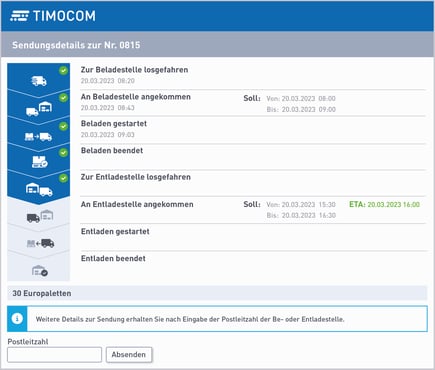The image size is (435, 370).
Task: Select the Entladen beendet row
Action: pyautogui.click(x=253, y=265)
